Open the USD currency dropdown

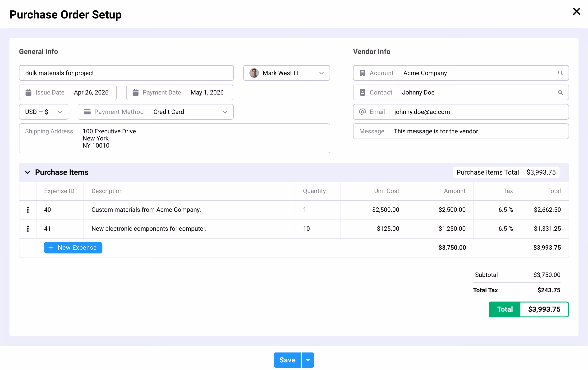click(x=43, y=112)
